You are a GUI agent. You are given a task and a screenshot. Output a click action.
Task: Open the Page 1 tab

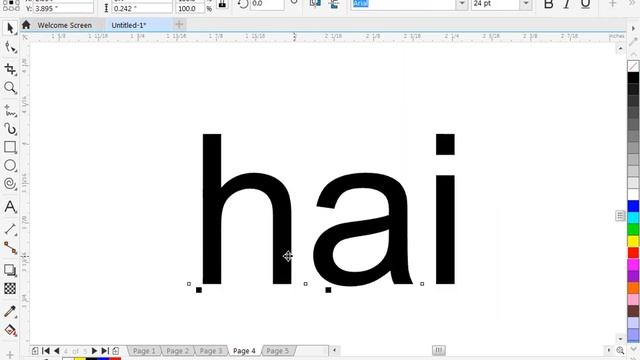pyautogui.click(x=144, y=351)
